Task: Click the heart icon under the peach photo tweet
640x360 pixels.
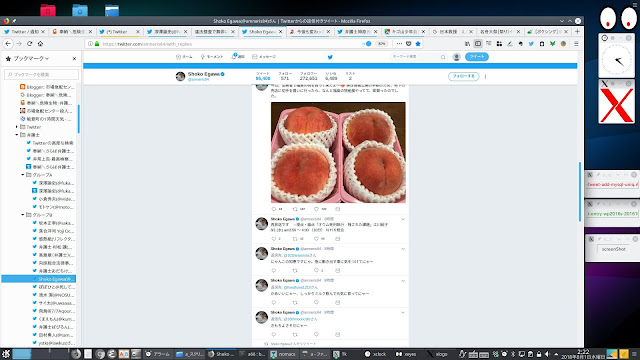Action: tap(316, 209)
